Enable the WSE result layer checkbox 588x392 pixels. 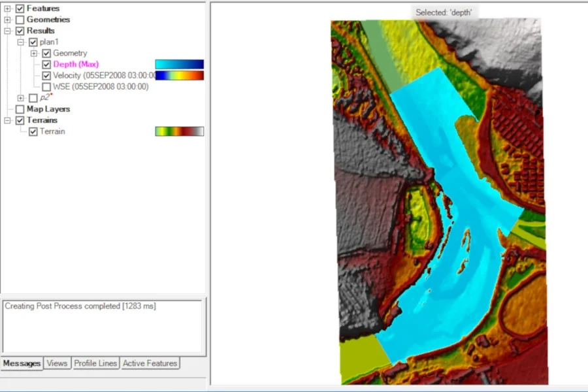point(46,87)
